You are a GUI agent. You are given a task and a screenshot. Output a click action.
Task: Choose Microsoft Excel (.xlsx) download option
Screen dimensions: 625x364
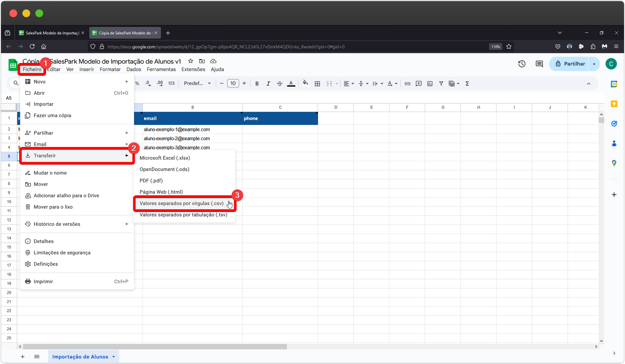[165, 158]
